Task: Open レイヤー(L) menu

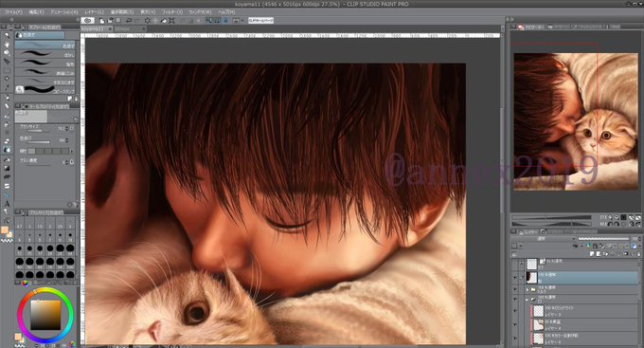Action: [x=94, y=12]
